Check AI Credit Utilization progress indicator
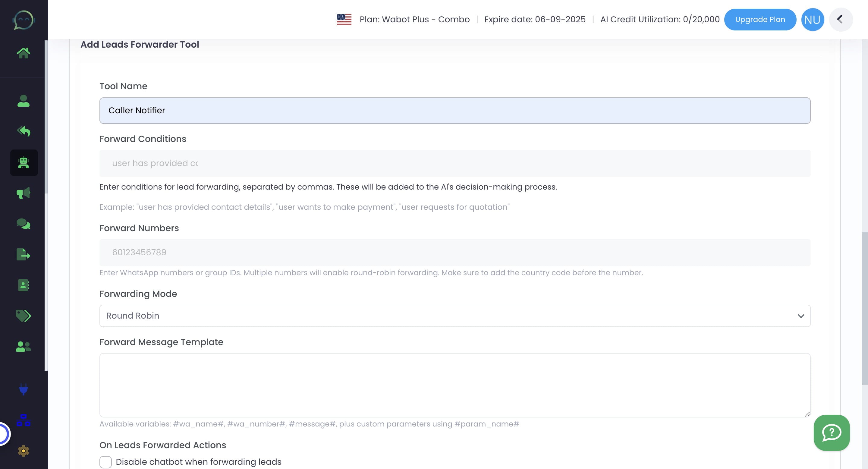This screenshot has height=469, width=868. 660,19
